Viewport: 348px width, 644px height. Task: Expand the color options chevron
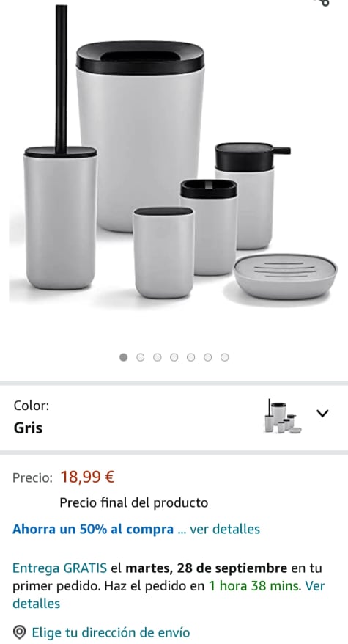tap(322, 414)
